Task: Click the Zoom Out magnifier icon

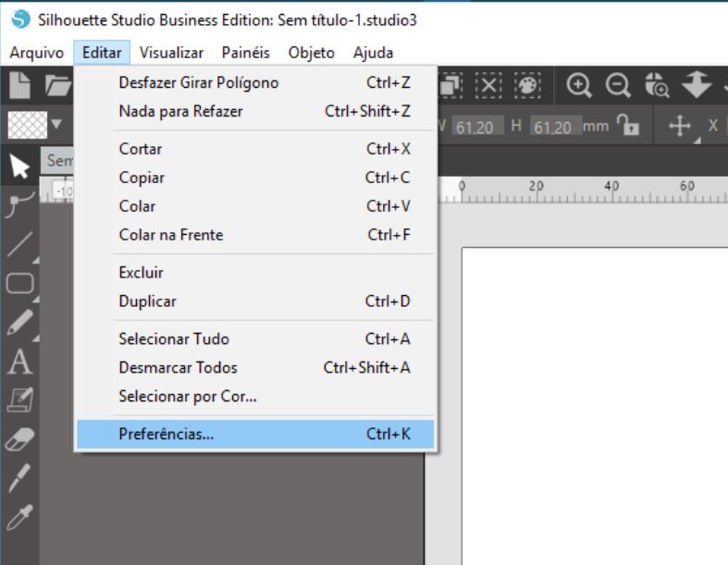Action: click(618, 85)
